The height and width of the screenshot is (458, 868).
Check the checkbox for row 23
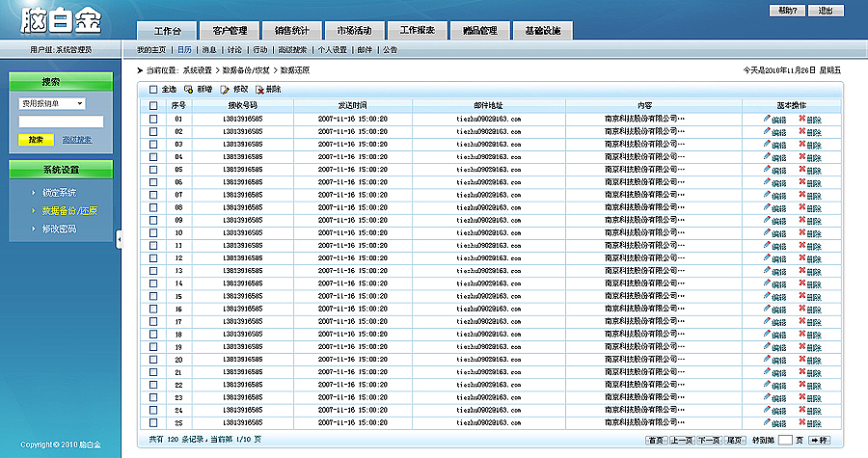point(153,397)
